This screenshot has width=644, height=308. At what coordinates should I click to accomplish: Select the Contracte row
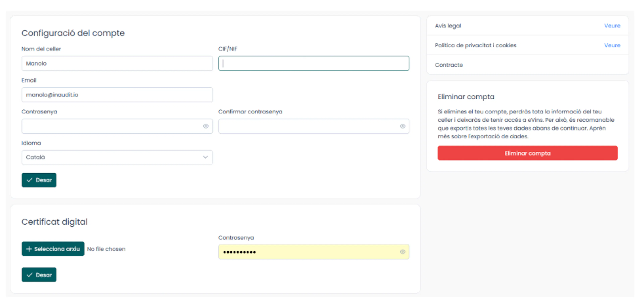pos(449,65)
